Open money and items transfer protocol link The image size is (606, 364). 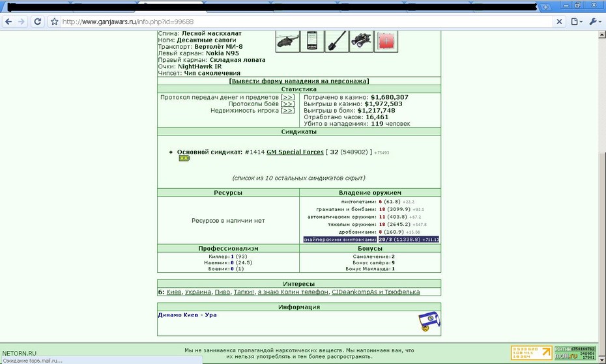point(287,98)
